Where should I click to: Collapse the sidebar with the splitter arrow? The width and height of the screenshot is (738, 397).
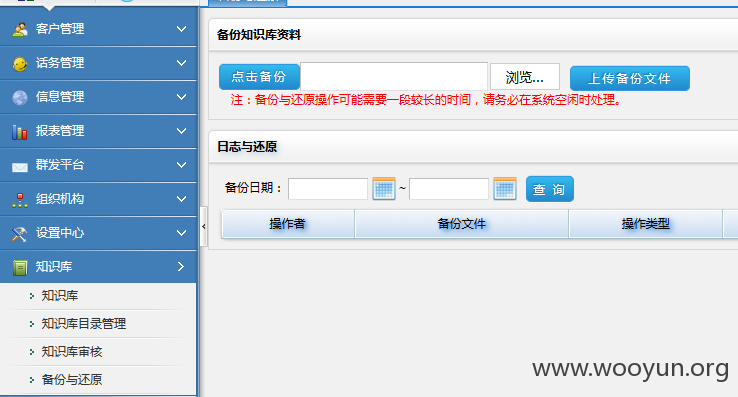(203, 227)
